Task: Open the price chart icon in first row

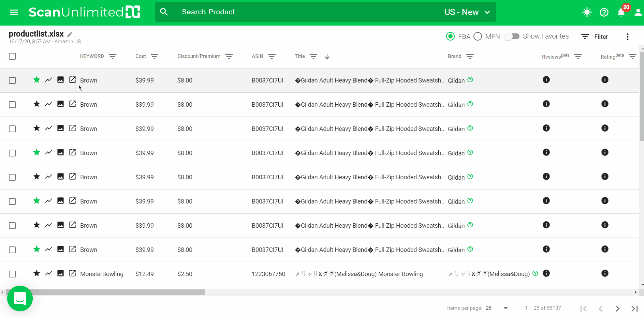Action: point(48,80)
